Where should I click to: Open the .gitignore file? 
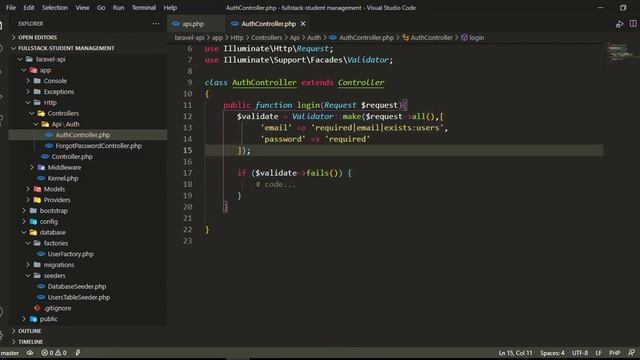pos(57,308)
